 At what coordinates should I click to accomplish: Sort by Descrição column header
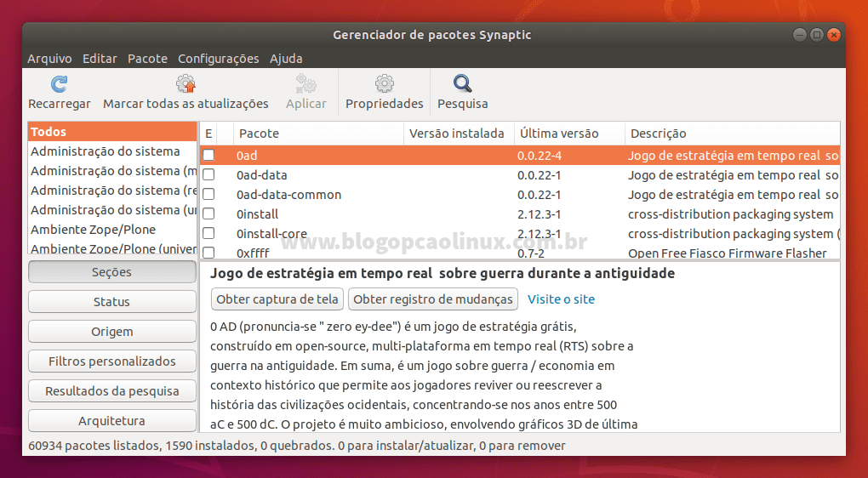pos(733,134)
